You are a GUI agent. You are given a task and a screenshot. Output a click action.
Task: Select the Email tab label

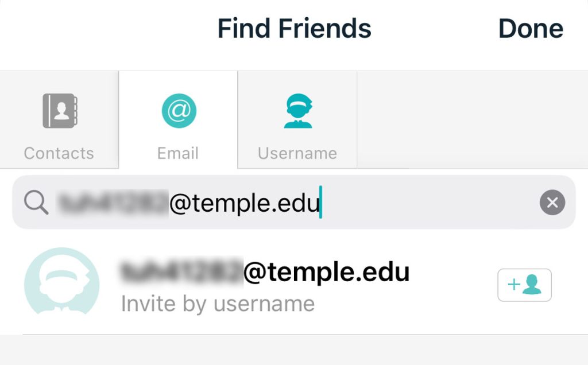(x=178, y=153)
